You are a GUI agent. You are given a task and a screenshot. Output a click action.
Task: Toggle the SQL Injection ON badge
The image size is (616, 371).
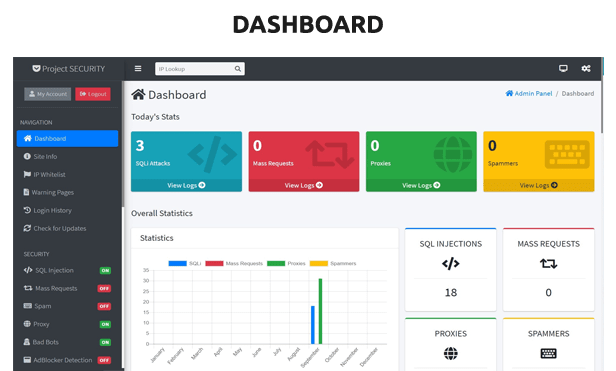pos(105,270)
